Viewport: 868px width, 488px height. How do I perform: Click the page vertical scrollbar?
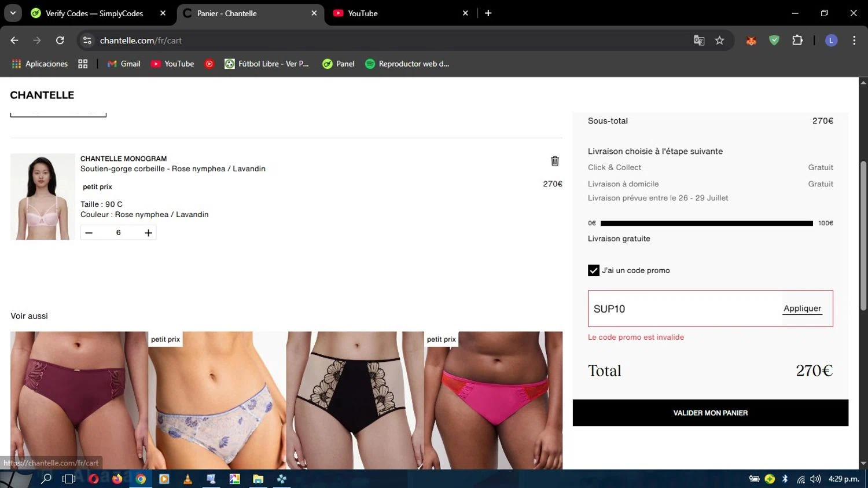pyautogui.click(x=863, y=236)
